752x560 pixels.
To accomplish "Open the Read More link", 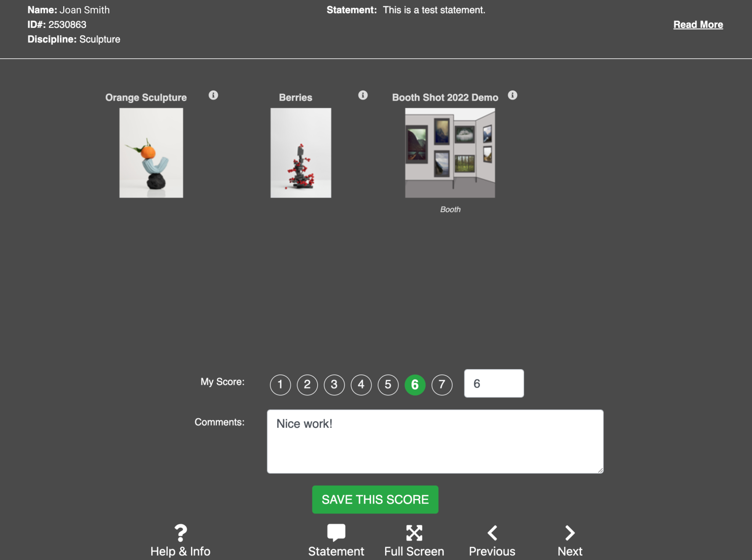I will 698,24.
